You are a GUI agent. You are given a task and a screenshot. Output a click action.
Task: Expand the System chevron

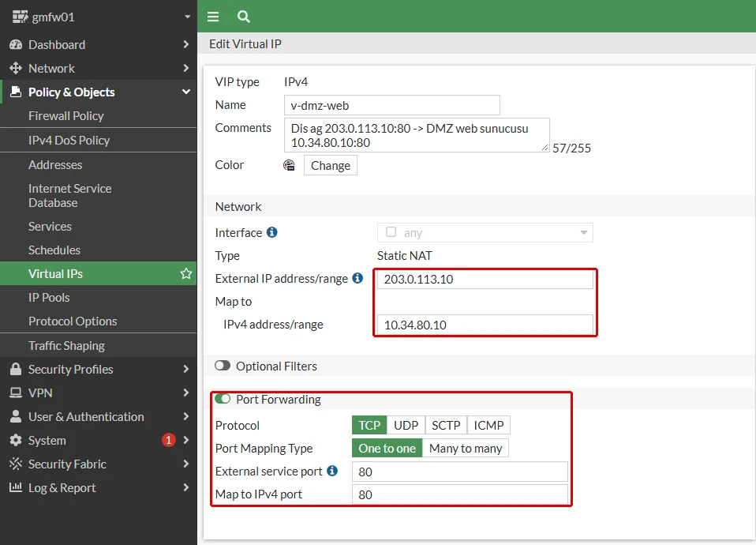tap(186, 440)
